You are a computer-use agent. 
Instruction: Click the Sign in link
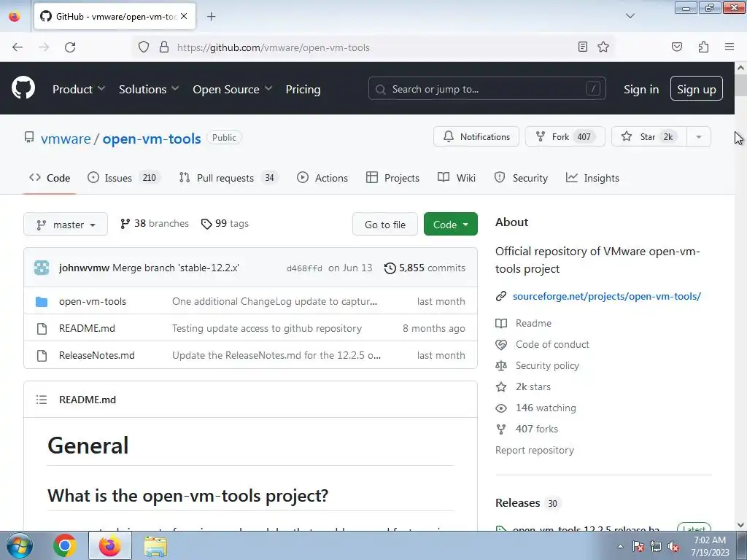pyautogui.click(x=641, y=89)
